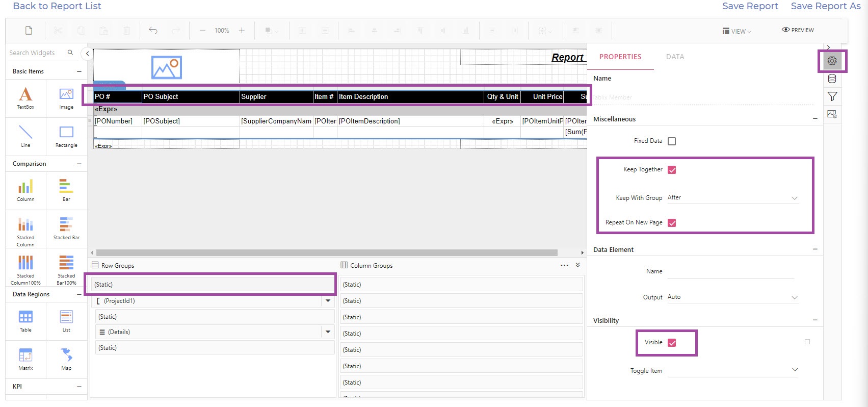
Task: Select the Image widget
Action: coord(66,98)
